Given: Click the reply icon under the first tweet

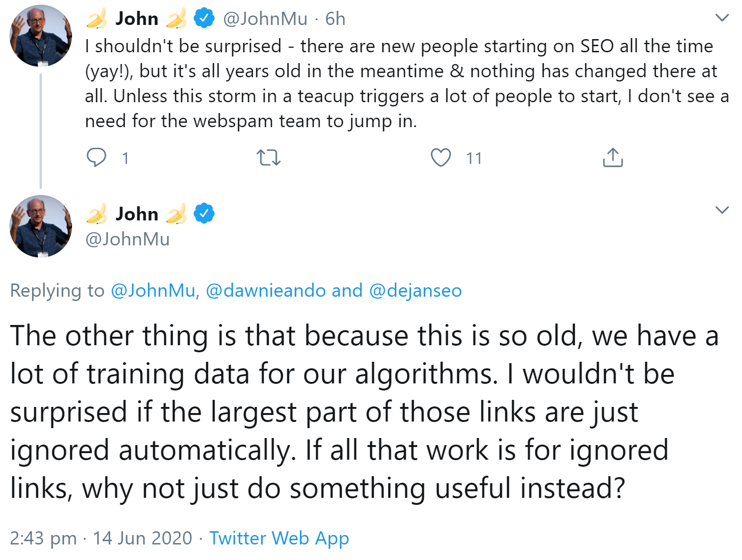Looking at the screenshot, I should coord(97,157).
